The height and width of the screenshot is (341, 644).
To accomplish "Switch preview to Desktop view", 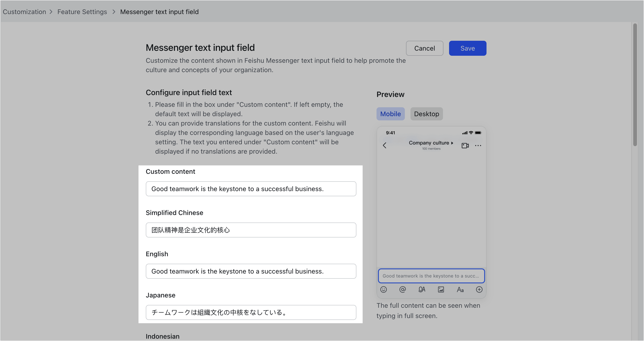I will coord(427,114).
